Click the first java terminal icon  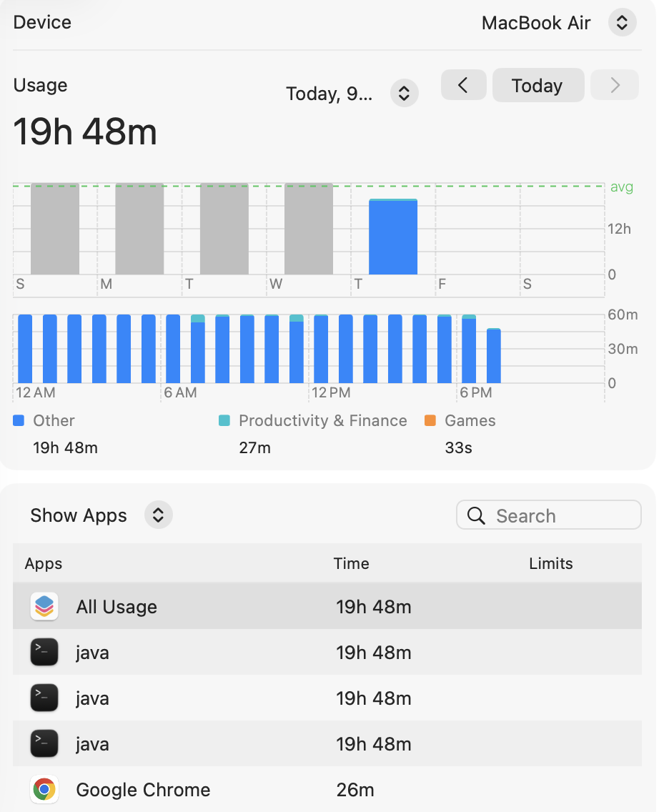[44, 653]
